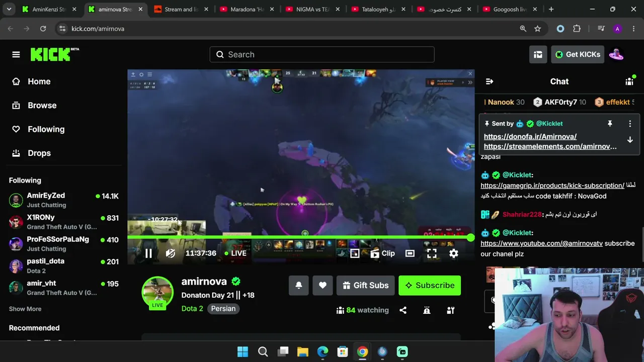Screen dimensions: 644x362
Task: Open the video player settings gear
Action: point(454,253)
